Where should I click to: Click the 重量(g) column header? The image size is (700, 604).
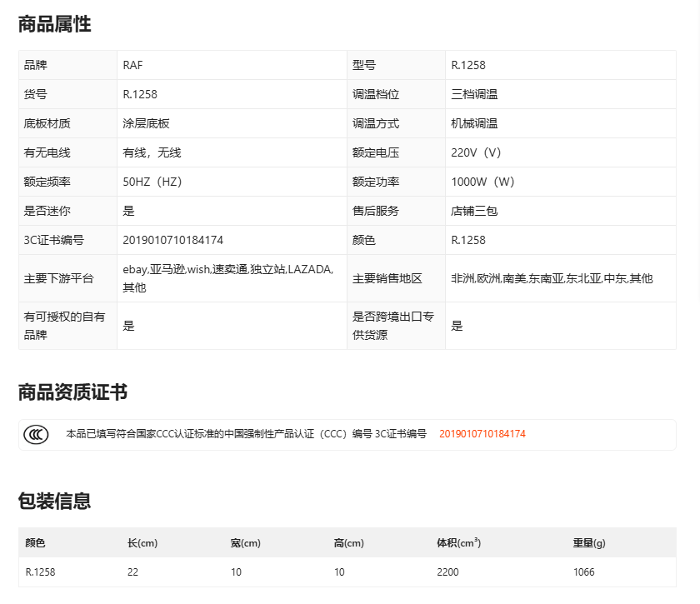tap(589, 543)
